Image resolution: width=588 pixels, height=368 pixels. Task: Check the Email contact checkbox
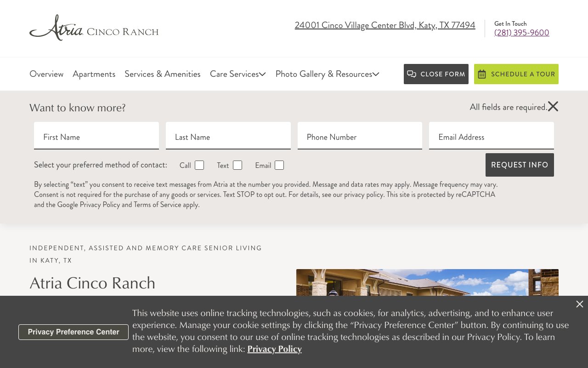click(279, 165)
